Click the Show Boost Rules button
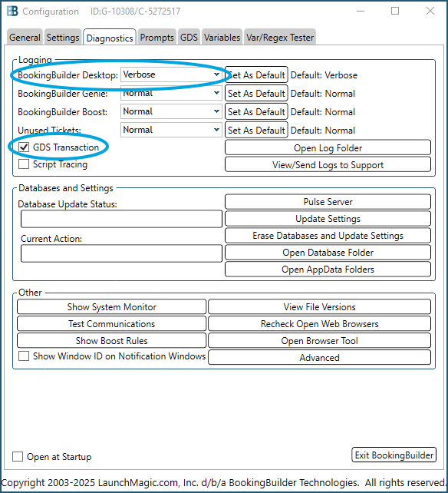 point(111,341)
